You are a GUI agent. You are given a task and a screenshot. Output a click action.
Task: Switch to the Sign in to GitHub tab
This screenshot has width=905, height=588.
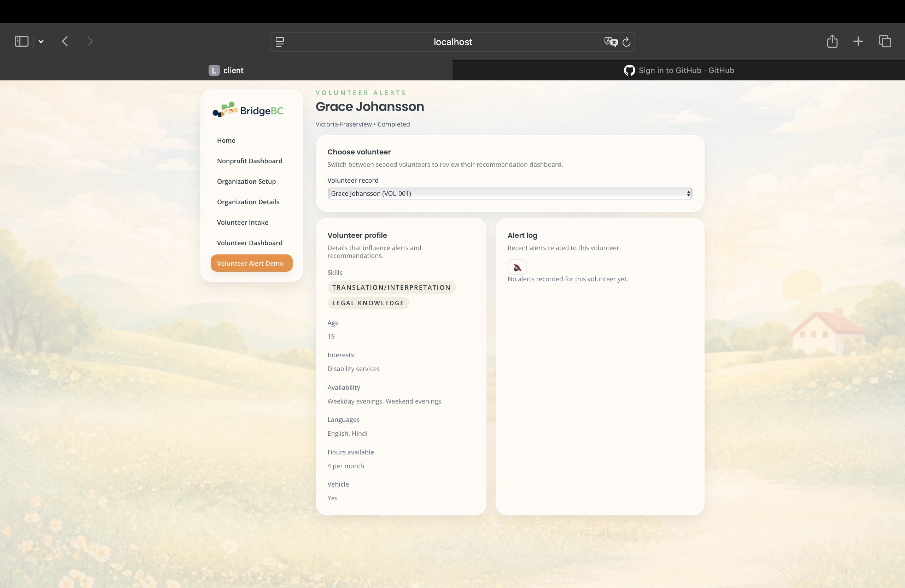(x=678, y=70)
